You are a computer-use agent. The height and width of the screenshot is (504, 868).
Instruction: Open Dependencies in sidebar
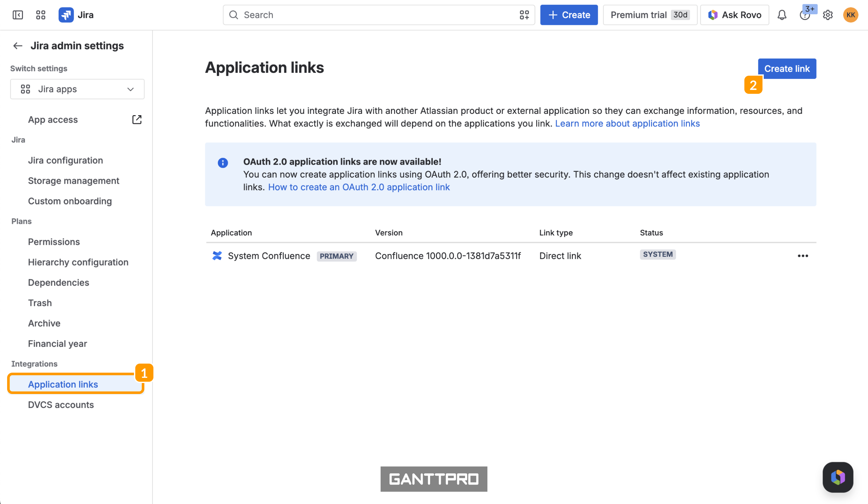[59, 282]
